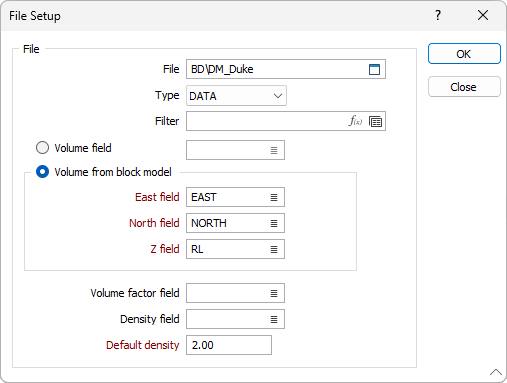Open field list icon for Density field
This screenshot has height=383, width=507.
point(274,319)
